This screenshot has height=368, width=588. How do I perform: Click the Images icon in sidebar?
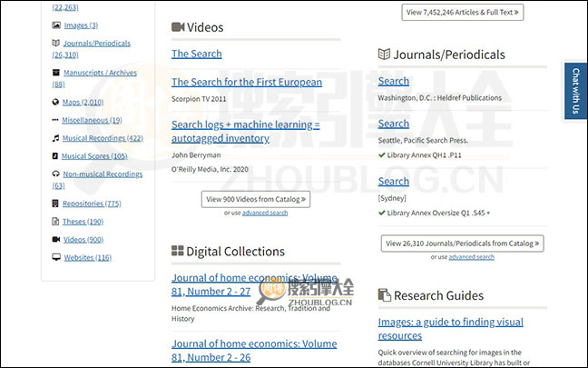coord(56,25)
